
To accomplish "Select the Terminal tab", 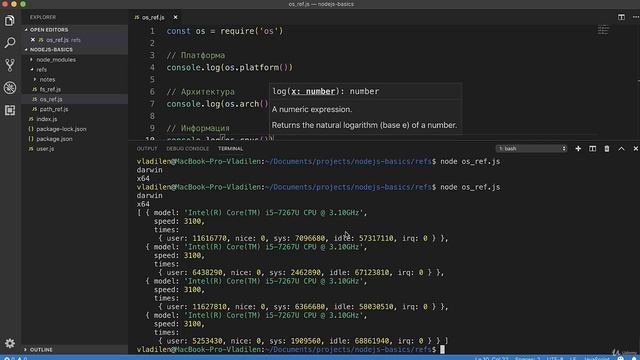I will [230, 149].
